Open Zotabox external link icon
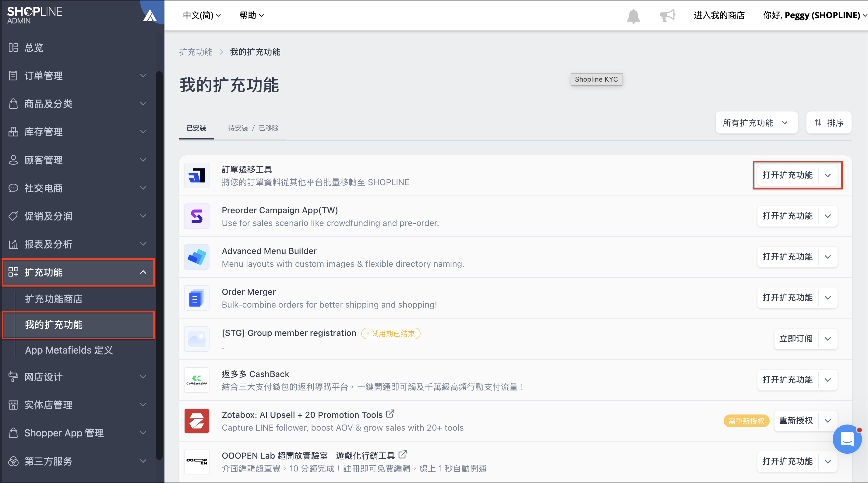The width and height of the screenshot is (868, 483). click(390, 414)
